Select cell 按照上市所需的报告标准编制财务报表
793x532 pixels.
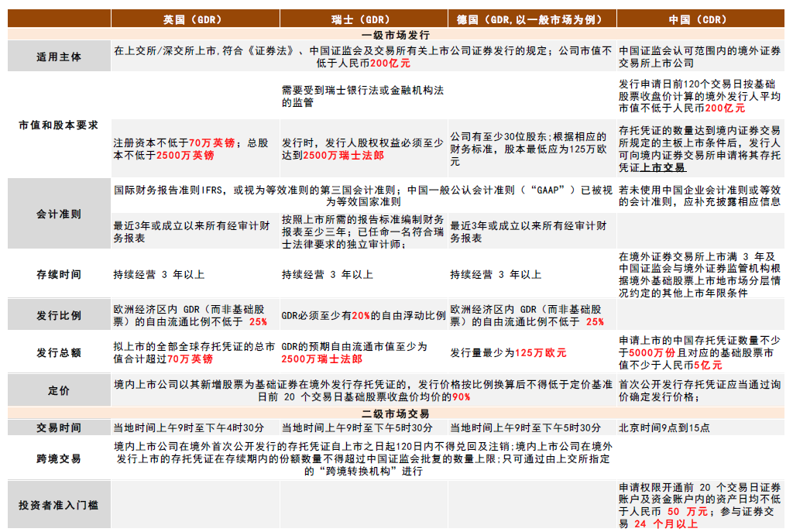pos(363,231)
